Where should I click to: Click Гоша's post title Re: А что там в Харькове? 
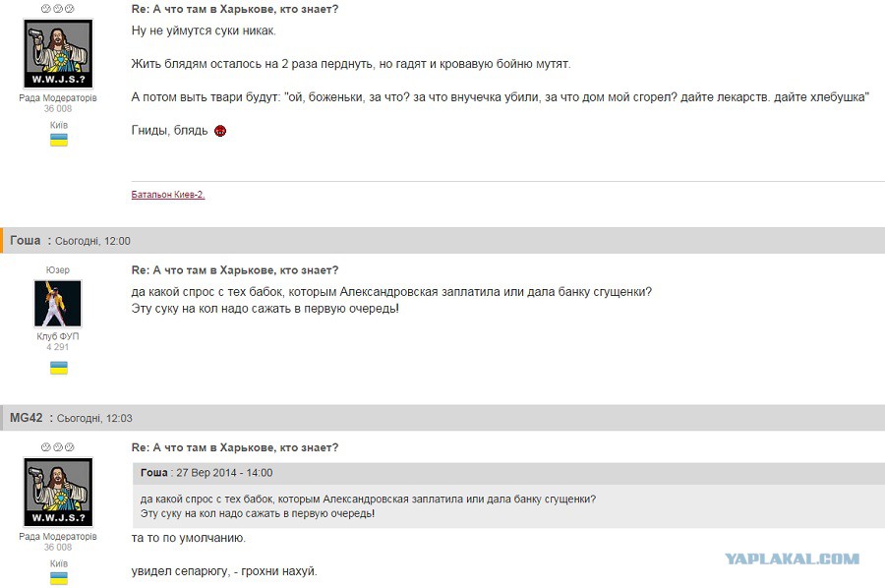click(235, 270)
